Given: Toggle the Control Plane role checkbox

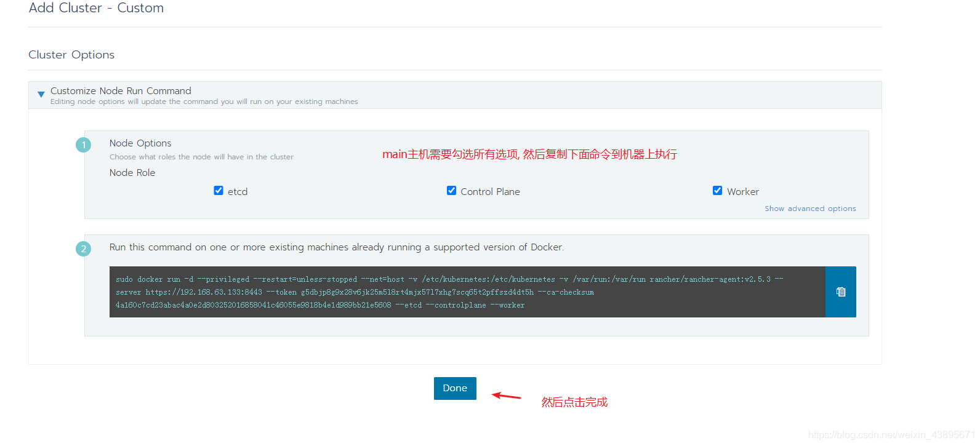Looking at the screenshot, I should (451, 191).
